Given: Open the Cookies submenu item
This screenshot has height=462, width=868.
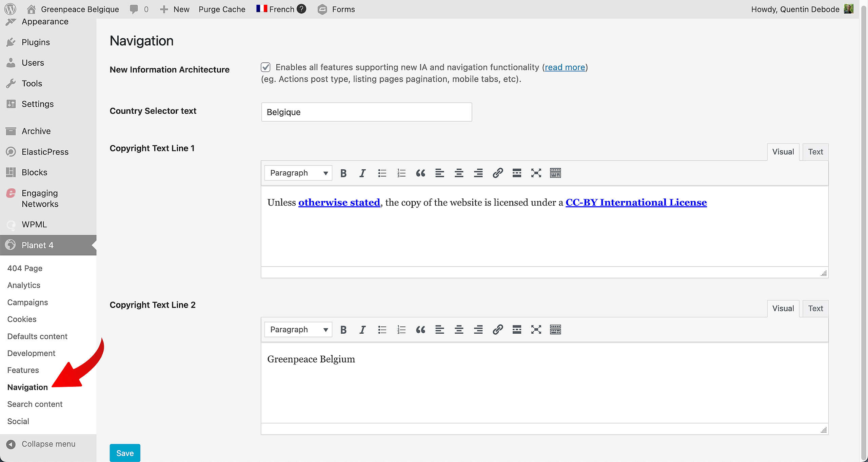Looking at the screenshot, I should (22, 319).
